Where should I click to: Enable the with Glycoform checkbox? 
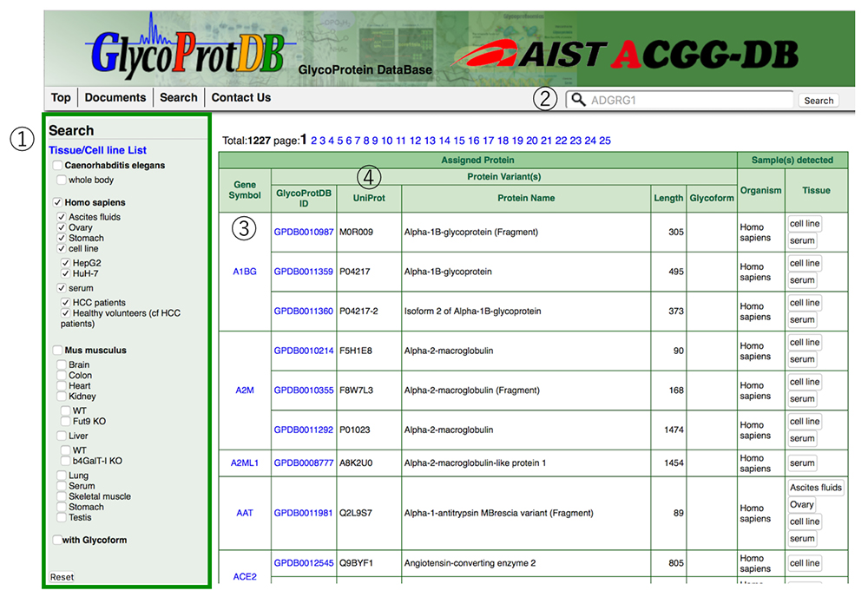[57, 540]
